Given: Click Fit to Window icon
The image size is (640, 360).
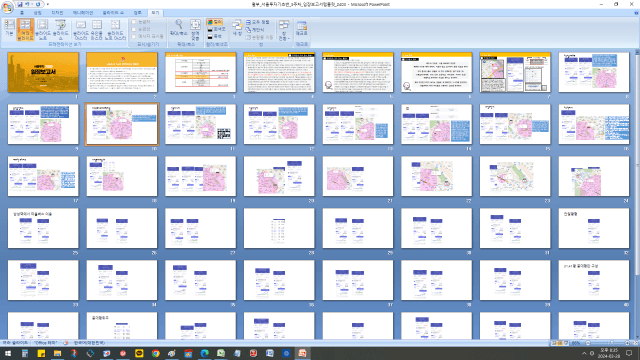Looking at the screenshot, I should 195,29.
